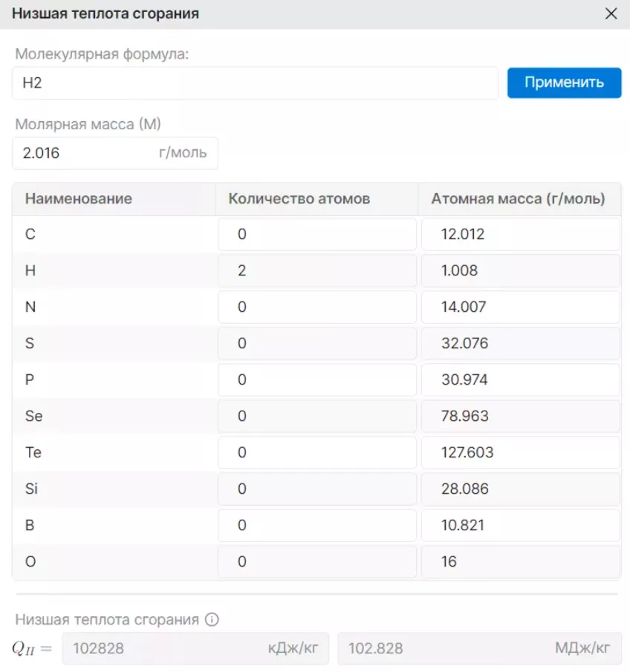Click the Количество атомов column header
The width and height of the screenshot is (630, 672).
click(x=299, y=199)
